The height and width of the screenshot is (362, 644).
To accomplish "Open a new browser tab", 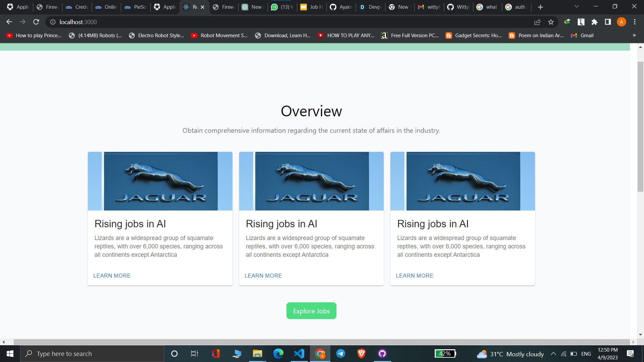I will [x=540, y=7].
